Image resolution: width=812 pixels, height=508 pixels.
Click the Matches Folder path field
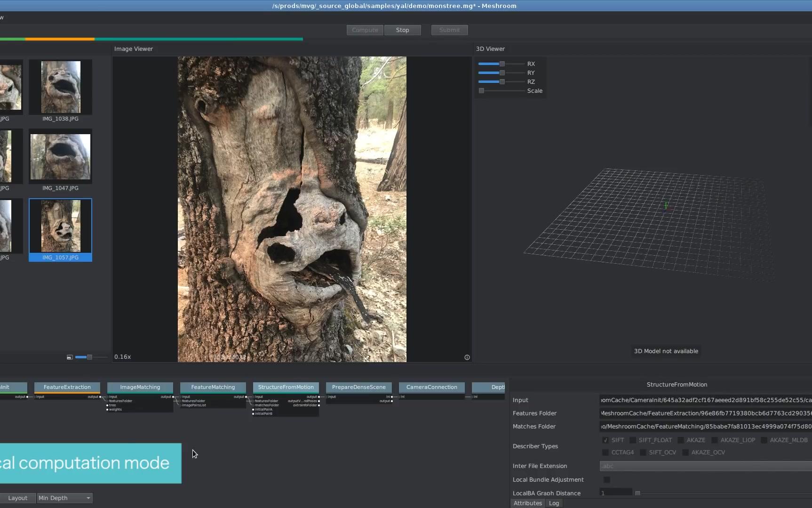pyautogui.click(x=706, y=427)
